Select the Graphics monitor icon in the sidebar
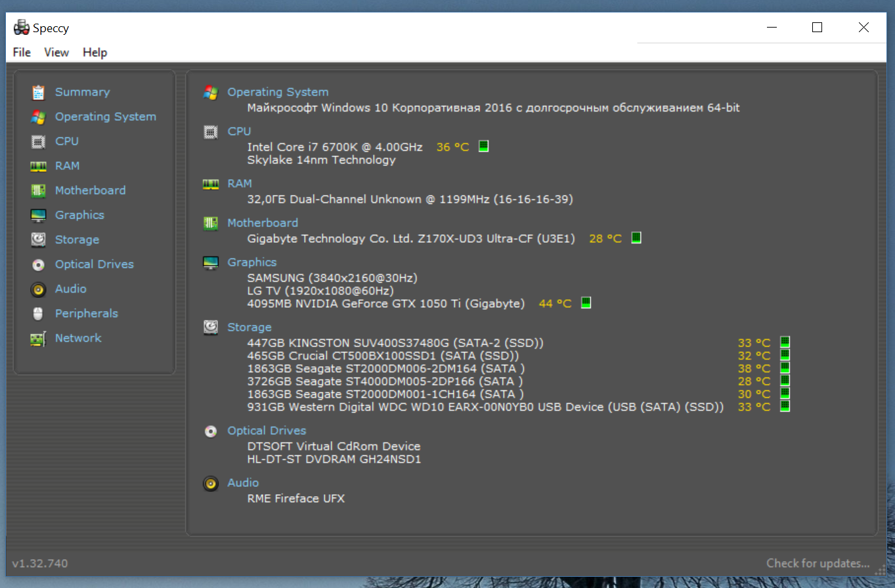The width and height of the screenshot is (895, 588). pyautogui.click(x=38, y=215)
